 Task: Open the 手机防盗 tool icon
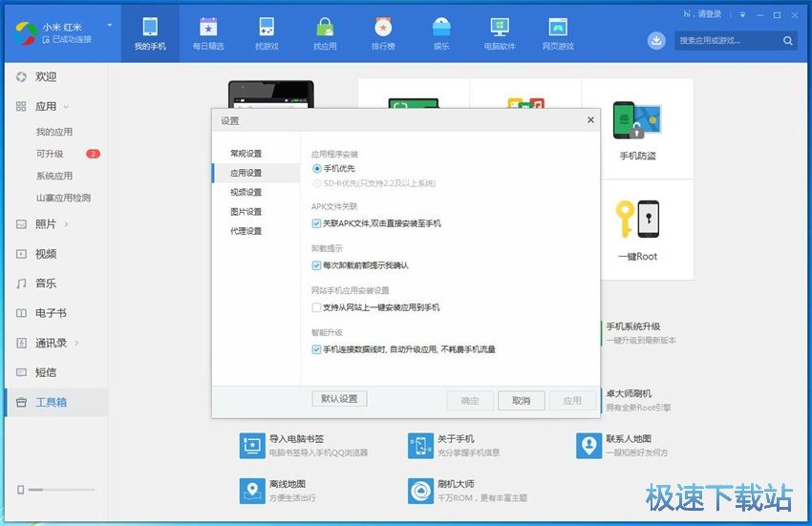pyautogui.click(x=637, y=119)
